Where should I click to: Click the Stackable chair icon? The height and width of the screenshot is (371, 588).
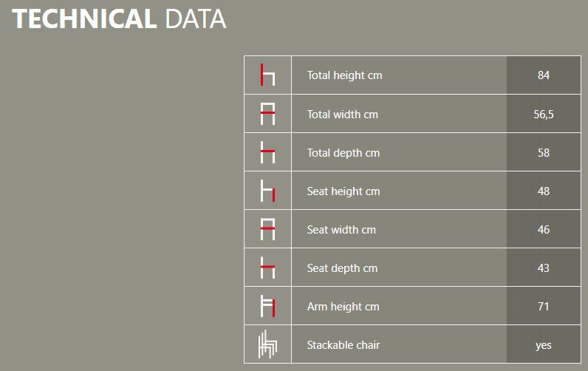coord(267,345)
